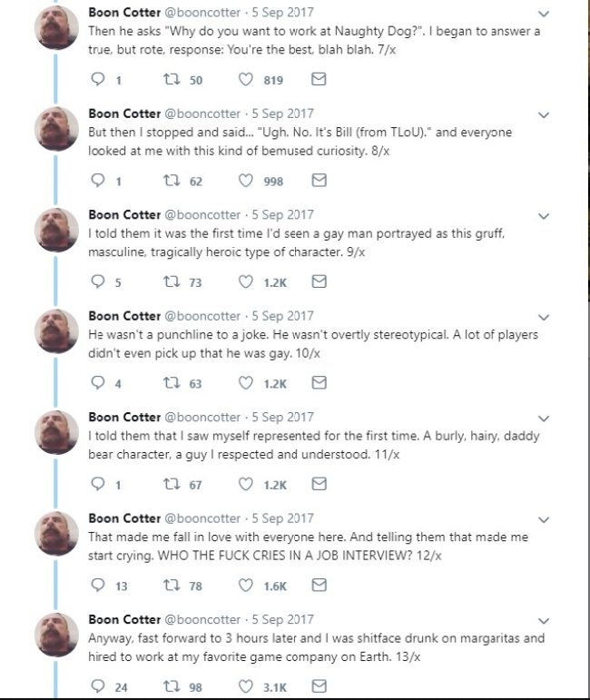
Task: Like the tweet ending 10/x
Action: 245,382
